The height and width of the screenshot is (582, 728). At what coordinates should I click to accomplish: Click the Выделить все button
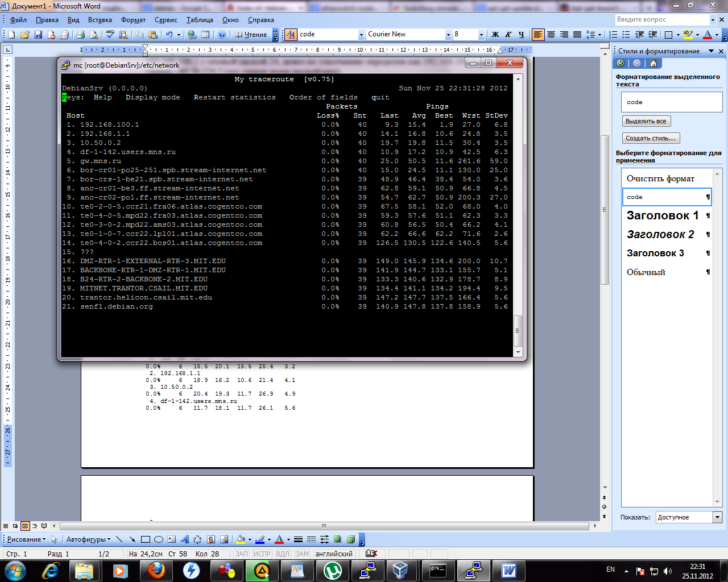click(646, 121)
